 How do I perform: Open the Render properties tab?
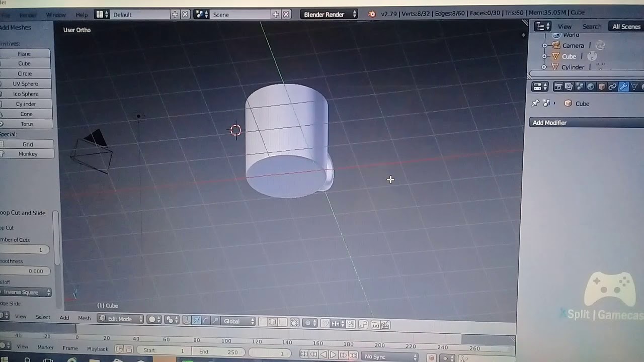click(x=557, y=87)
